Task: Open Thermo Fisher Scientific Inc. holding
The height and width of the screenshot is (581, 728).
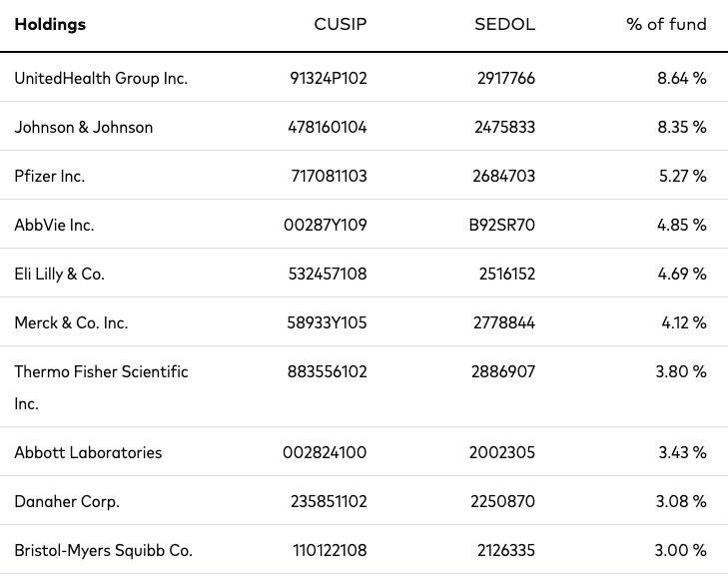Action: (101, 387)
